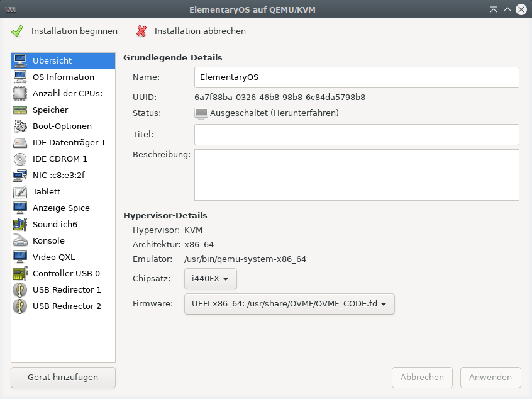Click the hypervisor value KVM
This screenshot has height=399, width=532.
coord(194,230)
